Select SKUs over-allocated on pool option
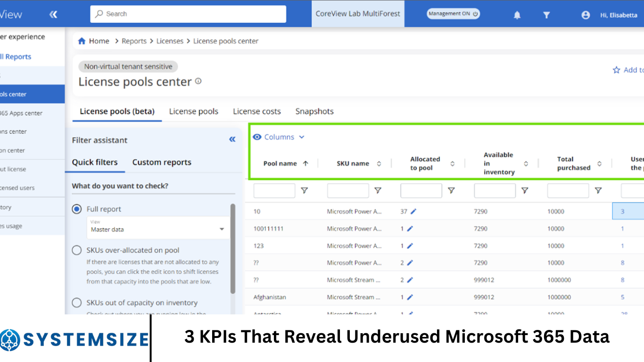This screenshot has height=362, width=644. click(76, 250)
